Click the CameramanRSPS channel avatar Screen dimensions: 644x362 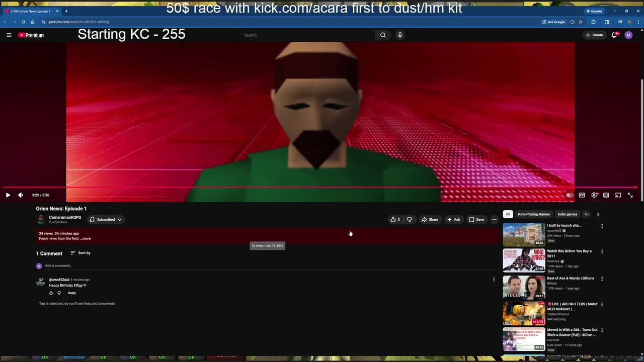[x=41, y=220]
